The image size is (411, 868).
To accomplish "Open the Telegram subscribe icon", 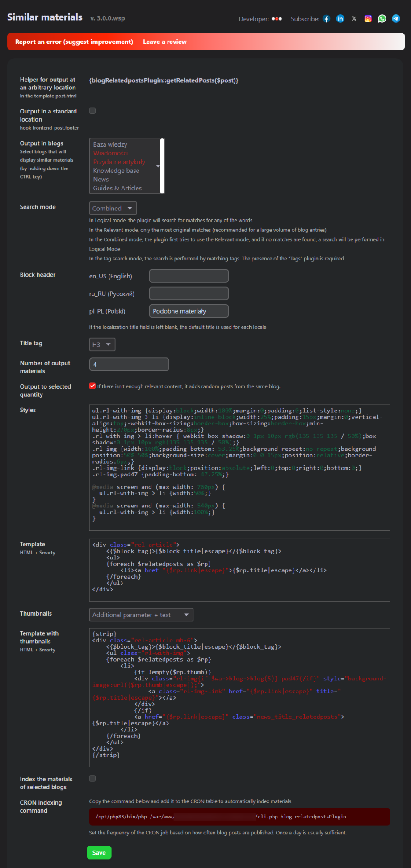I will (396, 19).
